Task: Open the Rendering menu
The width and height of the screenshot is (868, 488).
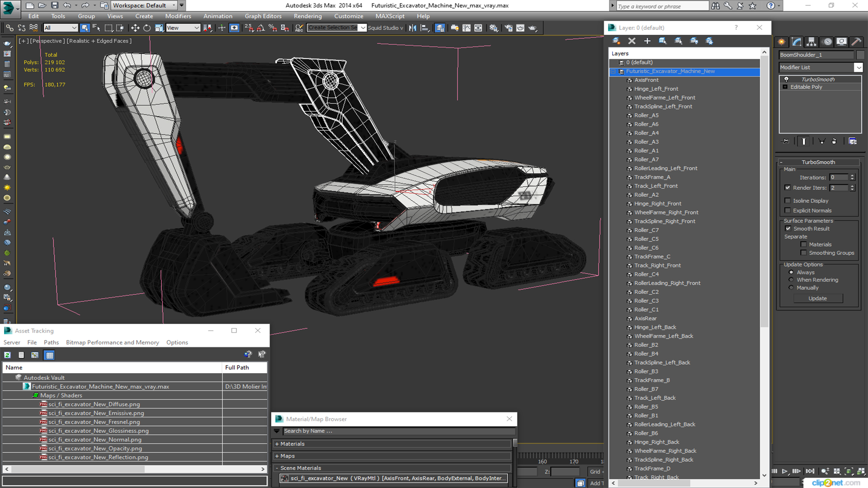Action: pyautogui.click(x=307, y=16)
